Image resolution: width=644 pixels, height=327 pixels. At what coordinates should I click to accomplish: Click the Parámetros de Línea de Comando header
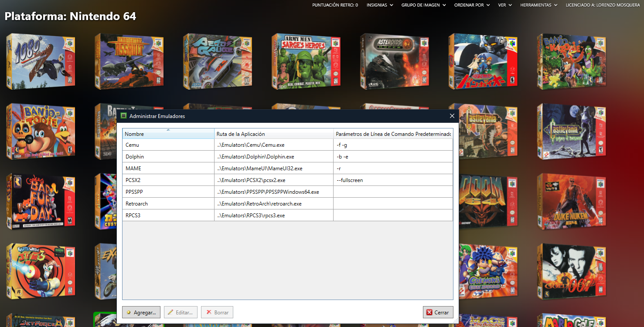click(393, 134)
